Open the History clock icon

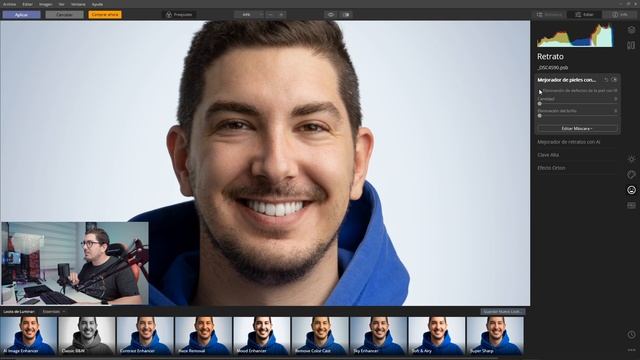click(631, 335)
